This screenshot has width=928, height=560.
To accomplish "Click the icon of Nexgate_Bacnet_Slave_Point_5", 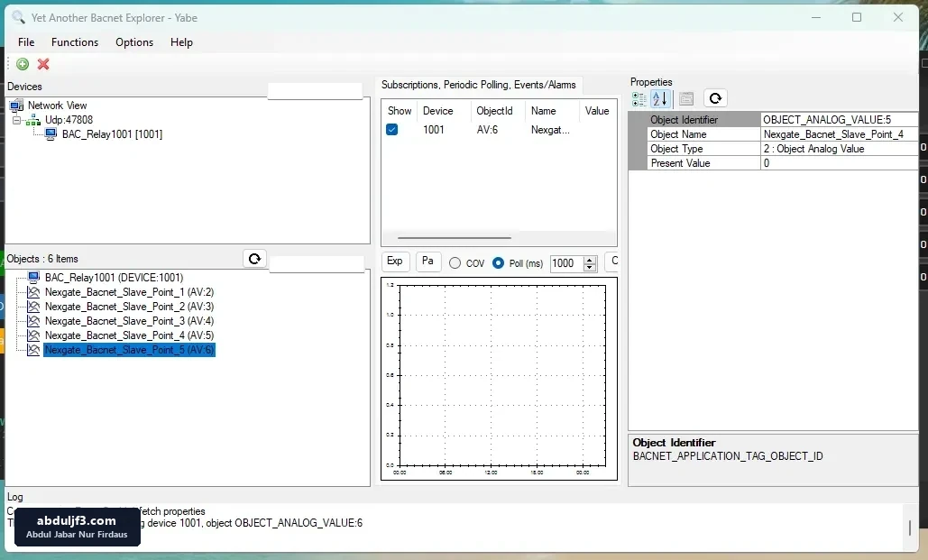I will (x=33, y=350).
